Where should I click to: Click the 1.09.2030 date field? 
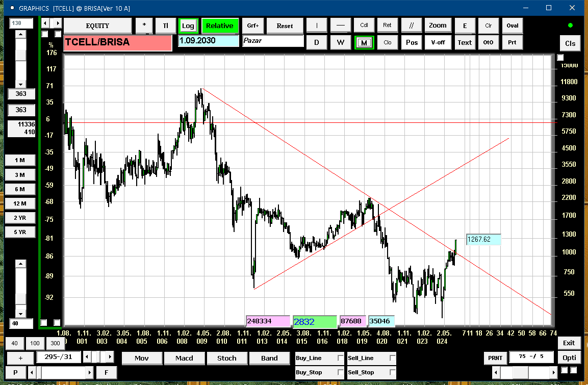coord(209,40)
